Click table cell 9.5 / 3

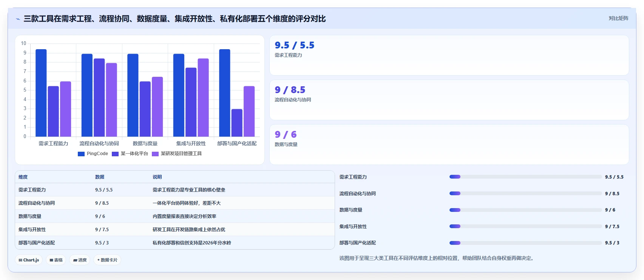point(102,243)
